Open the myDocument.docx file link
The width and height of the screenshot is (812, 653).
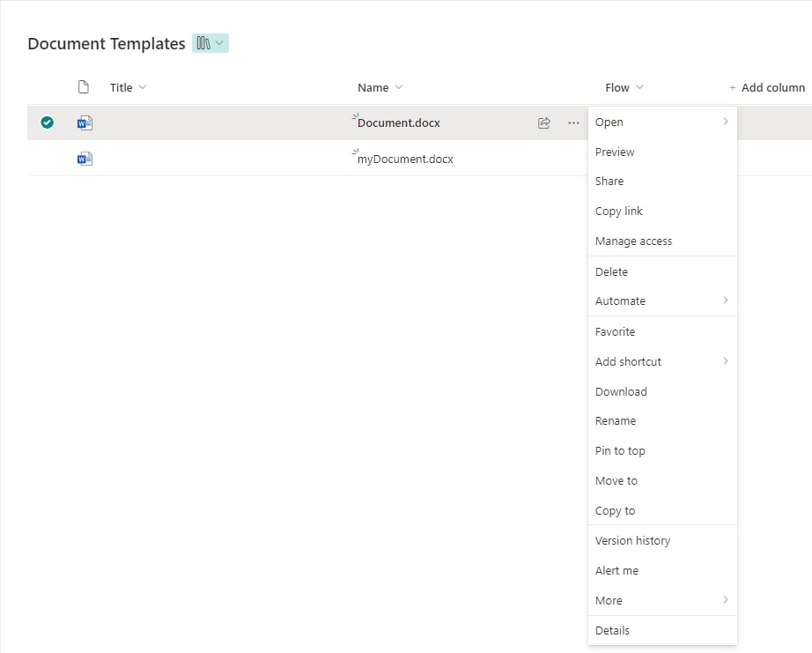[x=405, y=160]
